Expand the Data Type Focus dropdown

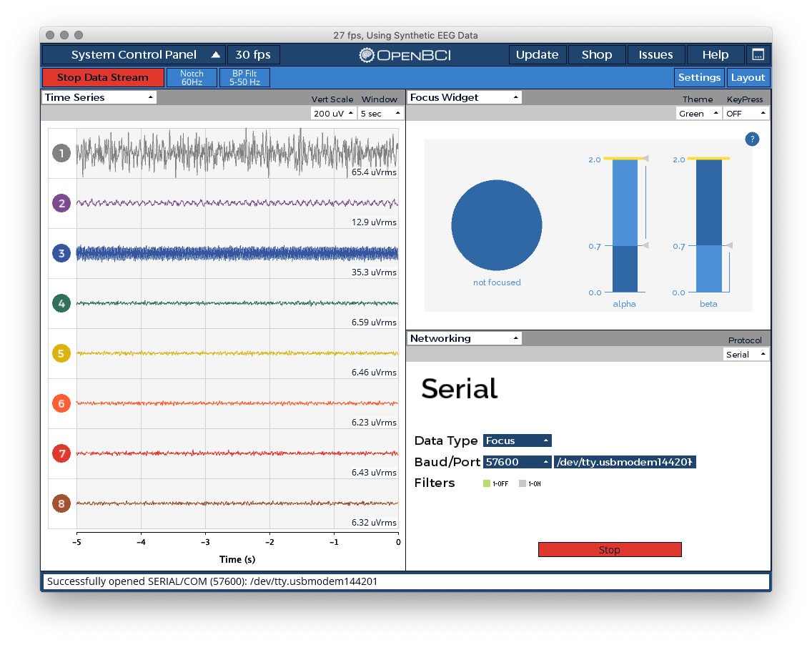point(517,440)
